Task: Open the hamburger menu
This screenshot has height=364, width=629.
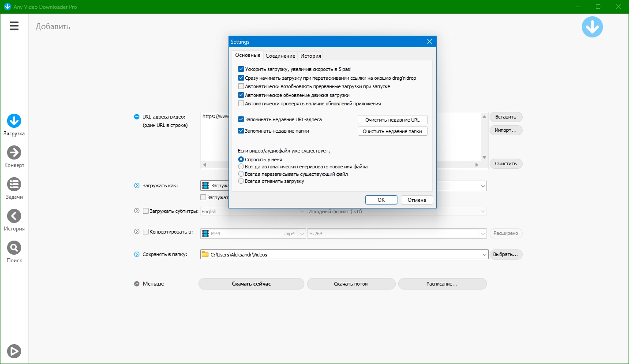Action: tap(14, 26)
